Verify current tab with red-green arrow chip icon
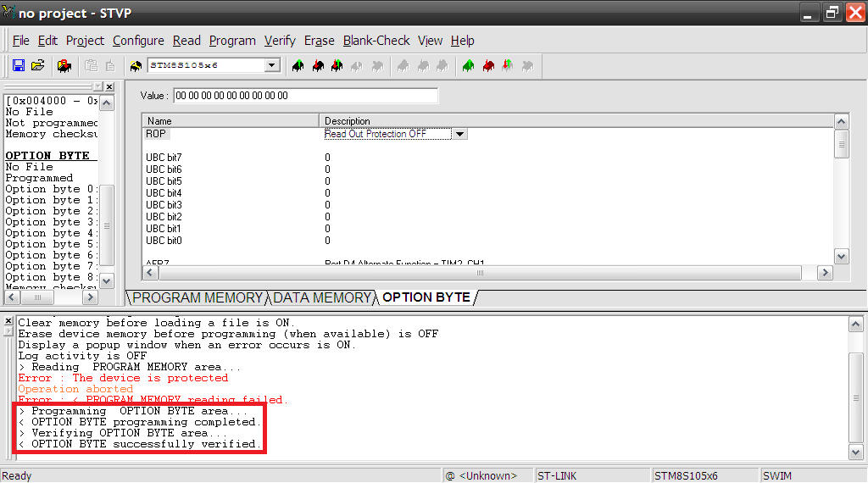This screenshot has height=483, width=868. tap(337, 66)
